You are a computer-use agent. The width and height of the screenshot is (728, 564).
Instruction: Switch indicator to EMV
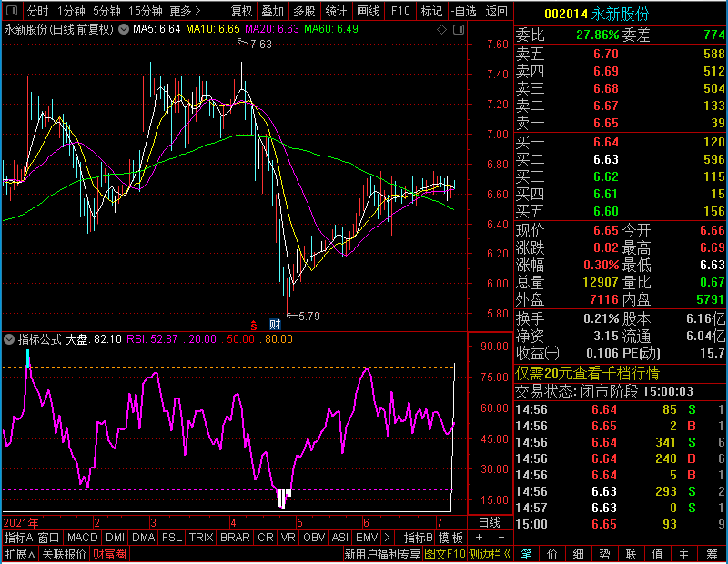(367, 538)
